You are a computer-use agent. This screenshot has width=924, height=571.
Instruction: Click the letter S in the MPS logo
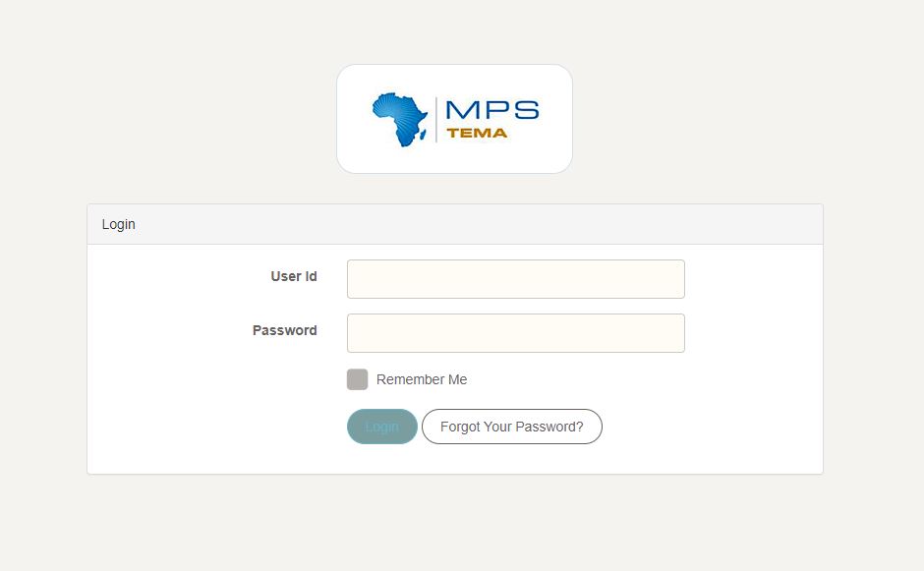(526, 110)
